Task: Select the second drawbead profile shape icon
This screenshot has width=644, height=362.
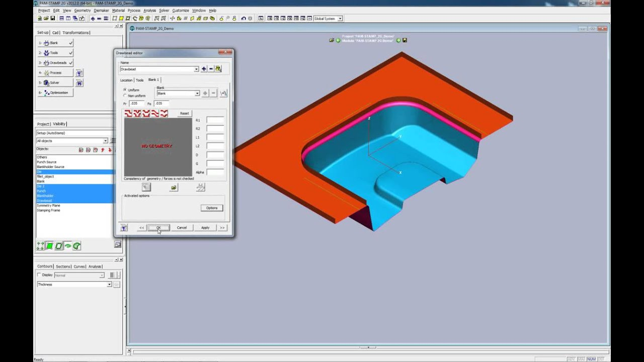Action: click(x=137, y=114)
